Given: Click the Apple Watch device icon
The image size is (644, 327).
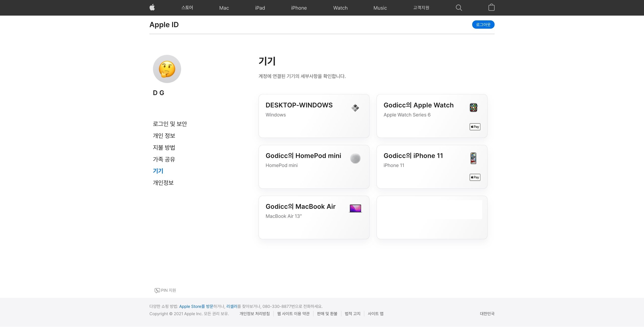Looking at the screenshot, I should coord(473,108).
